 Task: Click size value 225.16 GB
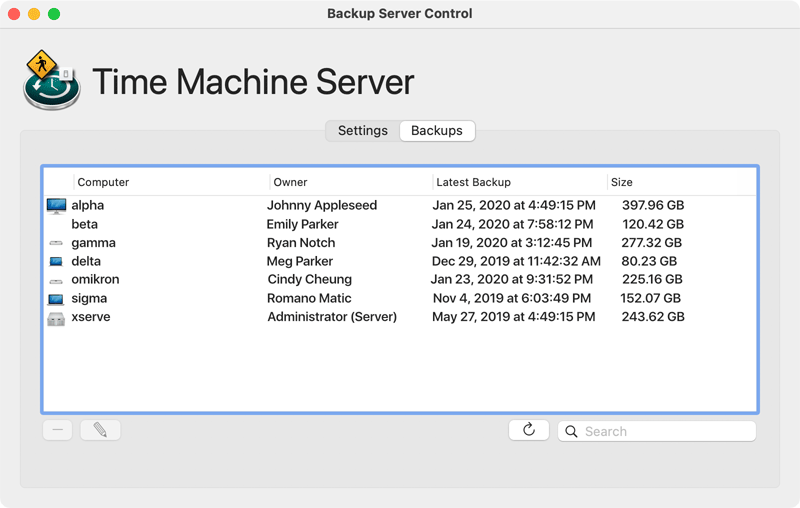pos(652,280)
